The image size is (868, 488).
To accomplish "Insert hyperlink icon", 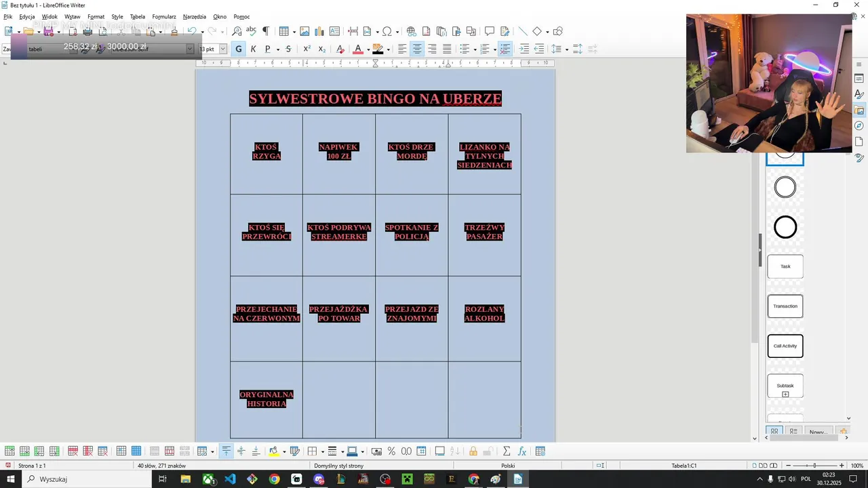I will 411,31.
